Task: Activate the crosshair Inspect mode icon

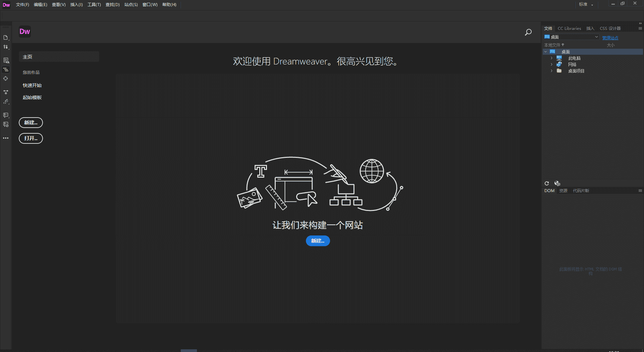Action: (x=6, y=79)
